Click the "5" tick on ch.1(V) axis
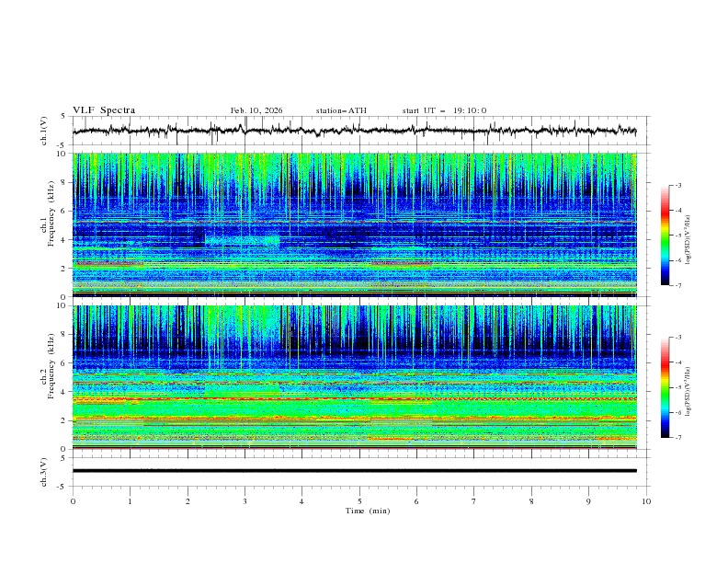 coord(63,117)
